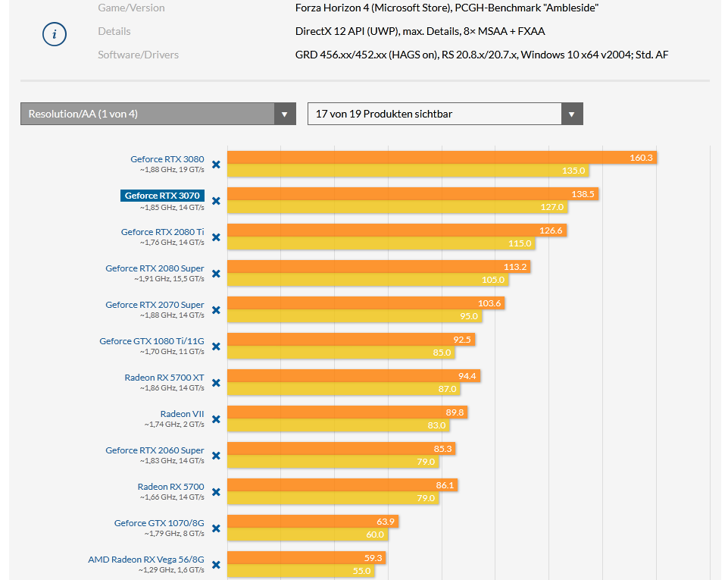The width and height of the screenshot is (728, 580).
Task: Click the X icon for Geforce GTX 1080 Ti/11G
Action: [x=216, y=346]
